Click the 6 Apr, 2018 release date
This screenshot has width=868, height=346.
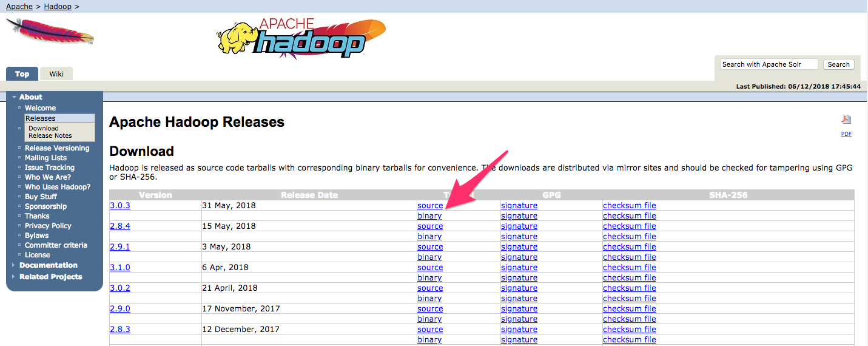(225, 267)
